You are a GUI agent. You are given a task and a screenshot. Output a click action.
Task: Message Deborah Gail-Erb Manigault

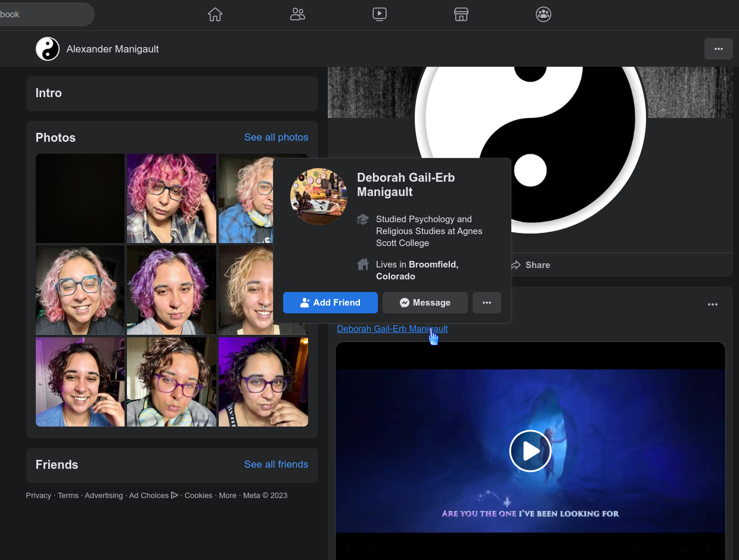(x=425, y=303)
